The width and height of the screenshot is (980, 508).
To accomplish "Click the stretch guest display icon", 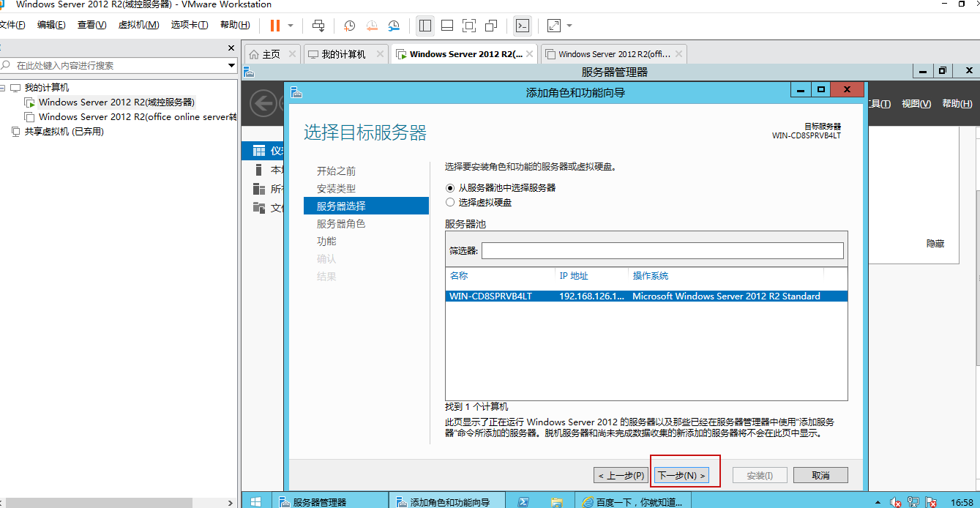I will coord(554,26).
